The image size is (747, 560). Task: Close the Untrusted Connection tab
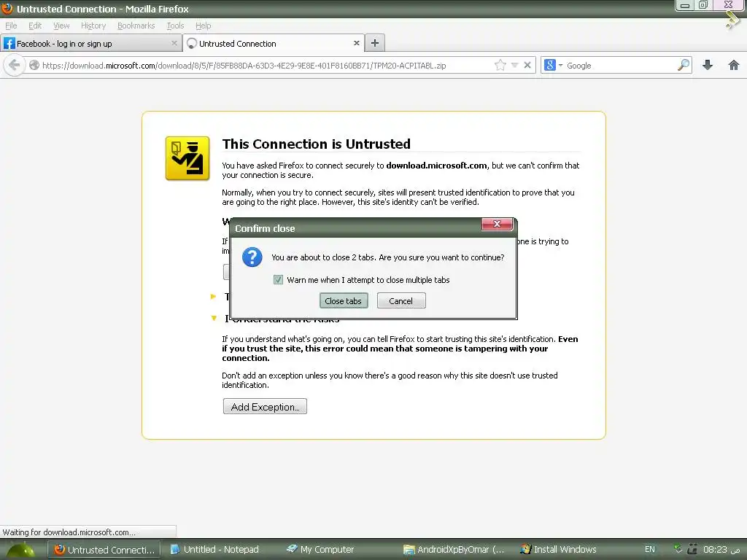tap(356, 43)
